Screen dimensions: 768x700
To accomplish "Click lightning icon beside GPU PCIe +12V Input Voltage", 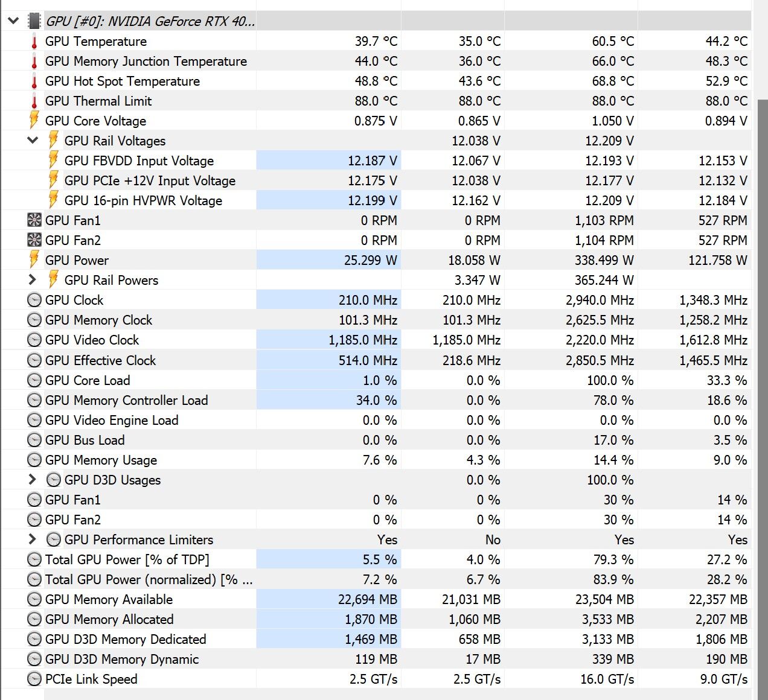I will pos(53,180).
